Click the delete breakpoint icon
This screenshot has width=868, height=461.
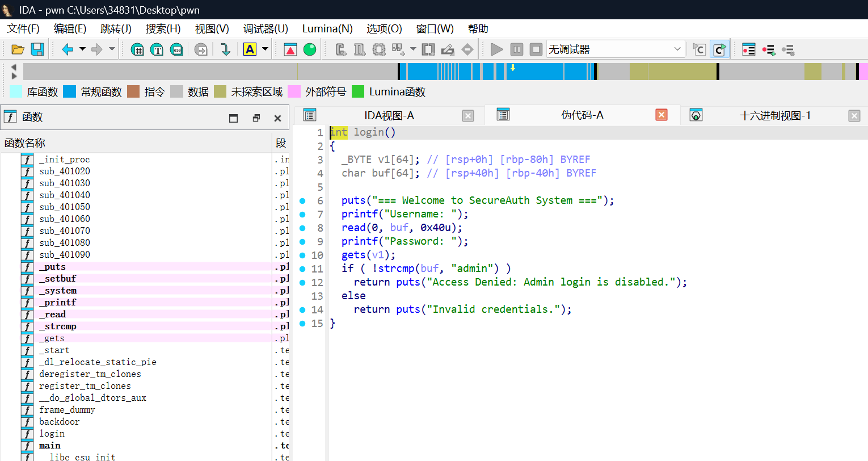tap(788, 49)
